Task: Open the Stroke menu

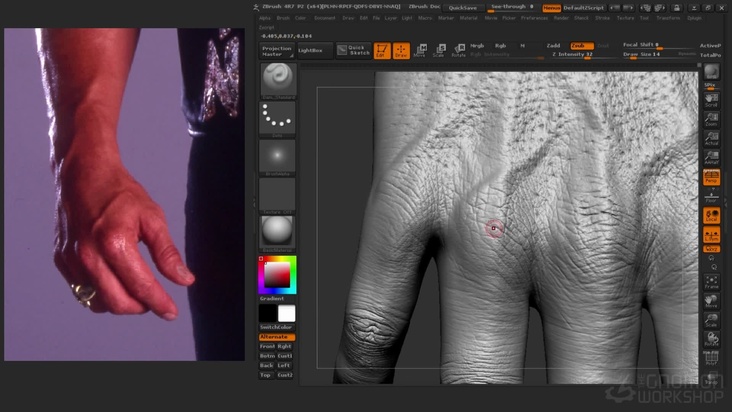Action: point(602,18)
